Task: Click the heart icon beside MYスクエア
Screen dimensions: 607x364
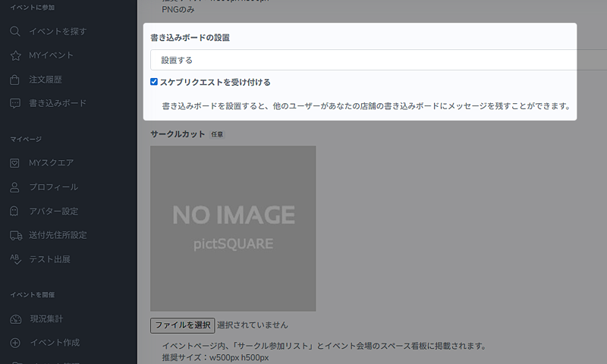Action: (15, 163)
